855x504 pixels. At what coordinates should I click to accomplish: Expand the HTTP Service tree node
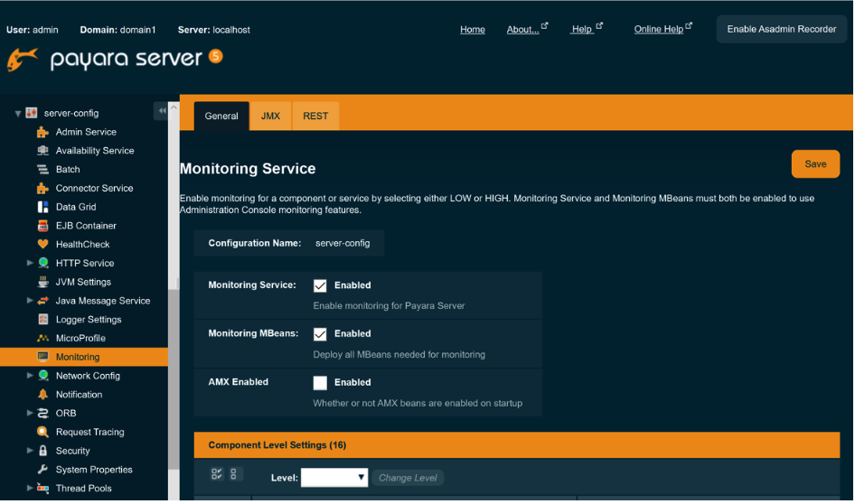click(31, 264)
